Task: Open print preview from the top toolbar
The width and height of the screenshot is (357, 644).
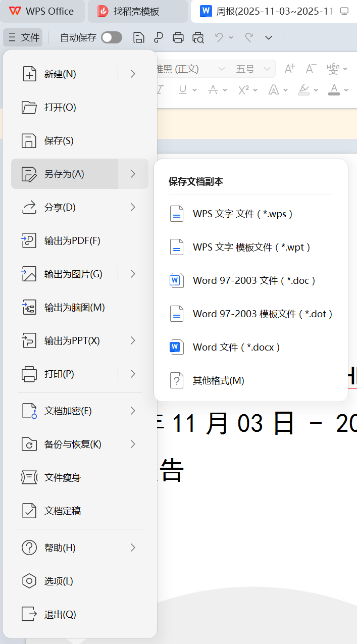Action: coord(198,37)
